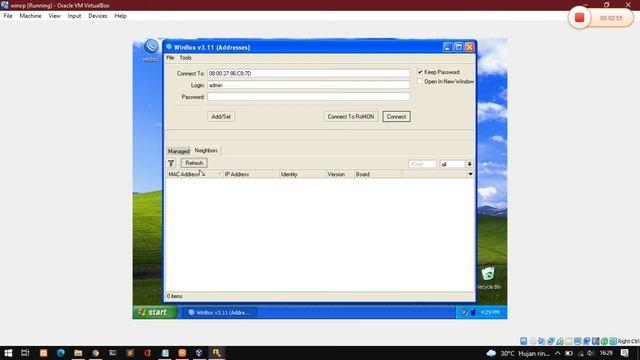Open the Windows Start menu on the host taskbar
The image size is (640, 360).
point(8,353)
